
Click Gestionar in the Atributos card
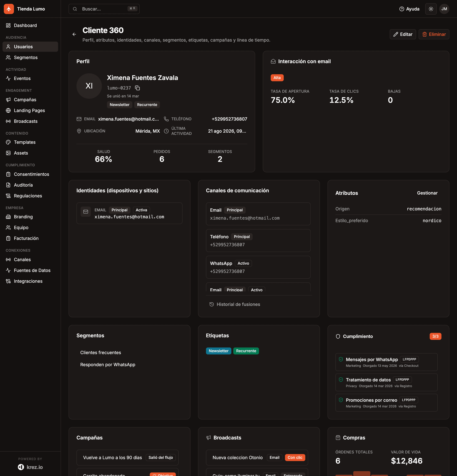(x=427, y=193)
